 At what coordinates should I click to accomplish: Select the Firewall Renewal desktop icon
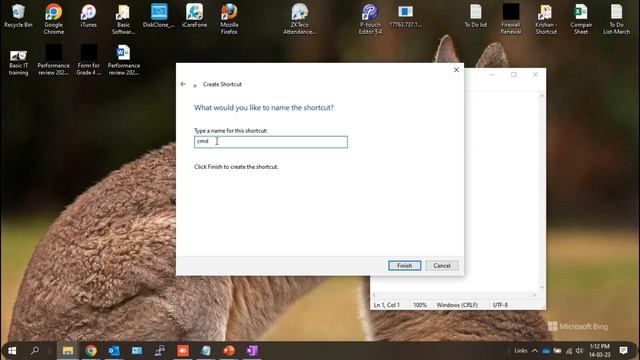[x=511, y=19]
